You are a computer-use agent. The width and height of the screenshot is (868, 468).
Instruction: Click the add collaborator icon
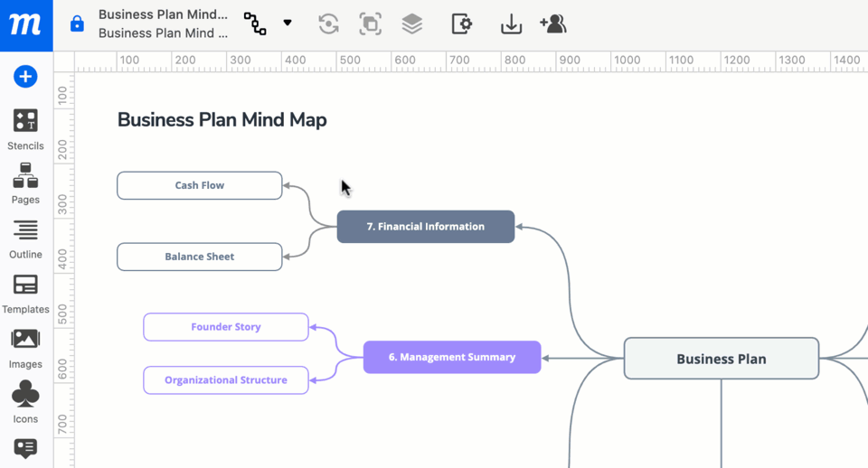(x=552, y=24)
